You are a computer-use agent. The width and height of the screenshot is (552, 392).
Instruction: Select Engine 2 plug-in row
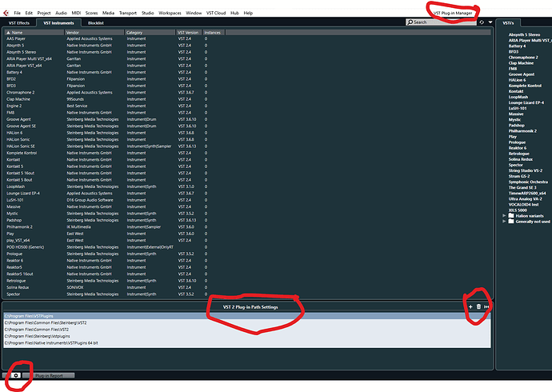pyautogui.click(x=14, y=106)
